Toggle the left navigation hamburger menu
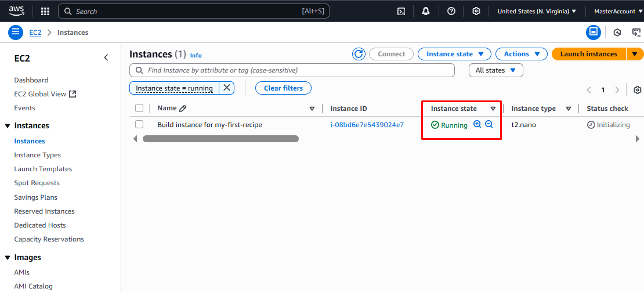 point(15,33)
